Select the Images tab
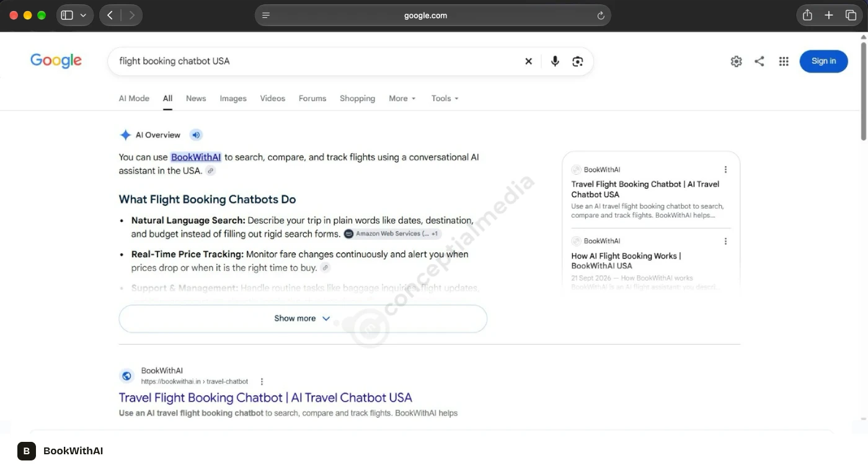868x471 pixels. [x=233, y=98]
